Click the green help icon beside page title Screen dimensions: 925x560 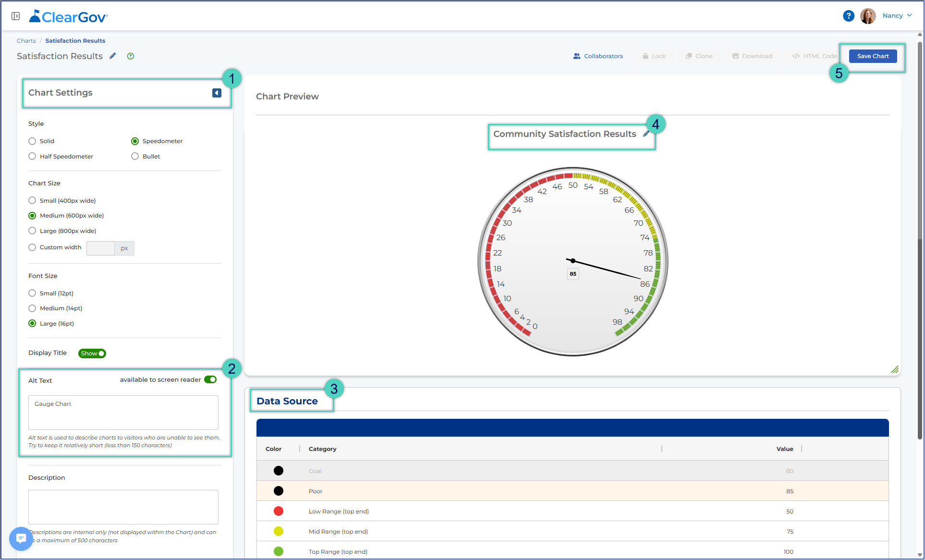click(131, 56)
